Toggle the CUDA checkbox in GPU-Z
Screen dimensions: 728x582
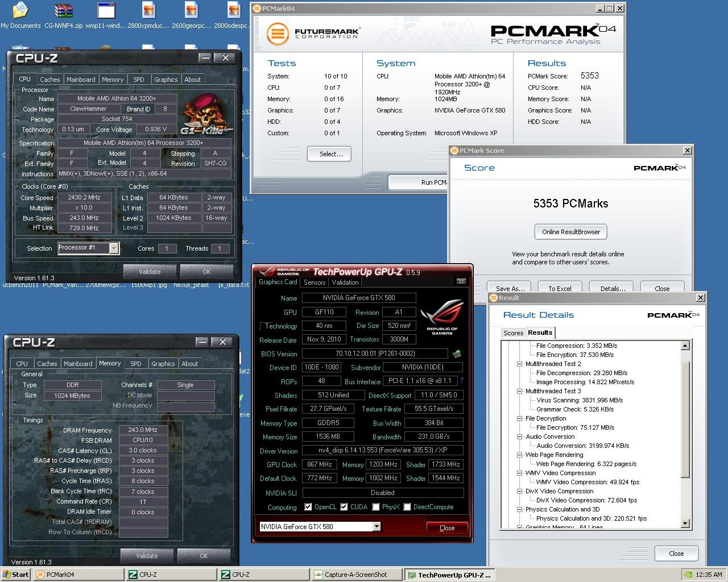tap(344, 507)
